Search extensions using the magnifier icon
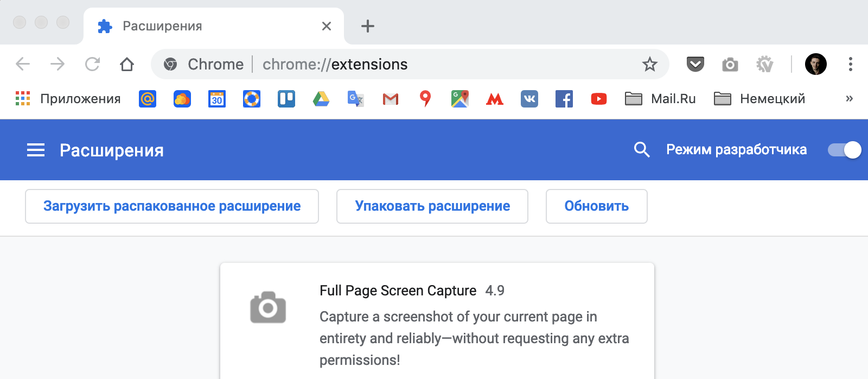 click(642, 150)
